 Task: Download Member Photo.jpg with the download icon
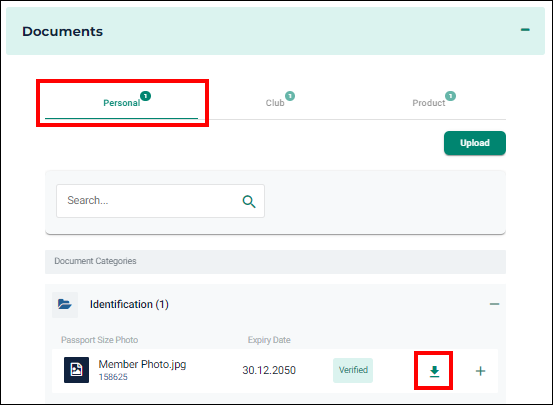(x=434, y=371)
